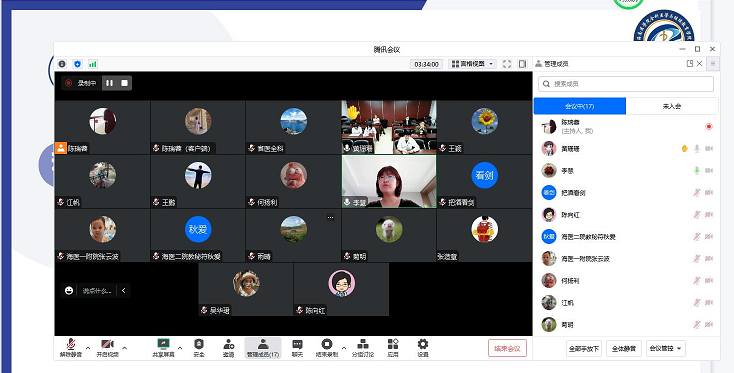Viewport: 734px width, 373px height.
Task: Select the 会议中(17) tab
Action: tap(580, 106)
